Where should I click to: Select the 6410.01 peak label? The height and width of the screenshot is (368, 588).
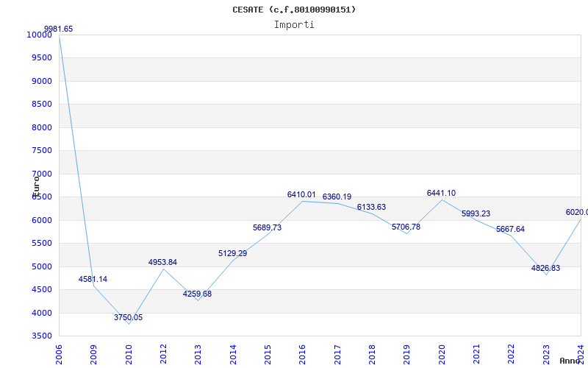pos(301,194)
